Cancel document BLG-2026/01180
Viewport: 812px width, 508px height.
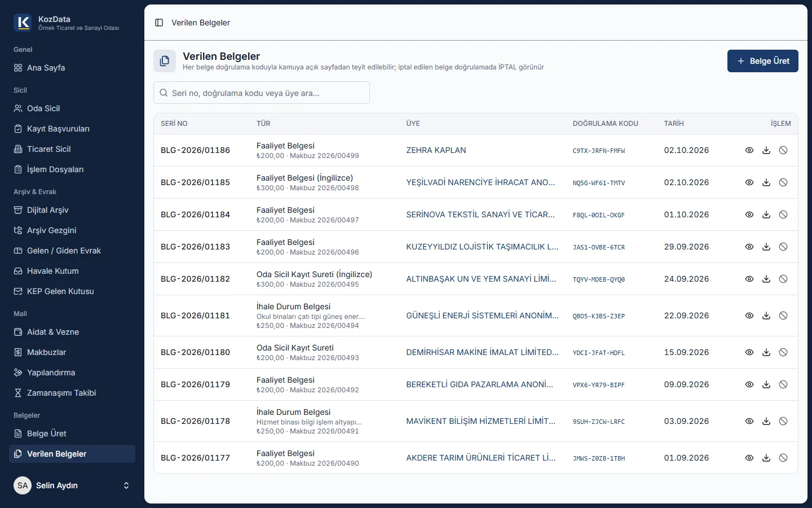click(x=783, y=352)
